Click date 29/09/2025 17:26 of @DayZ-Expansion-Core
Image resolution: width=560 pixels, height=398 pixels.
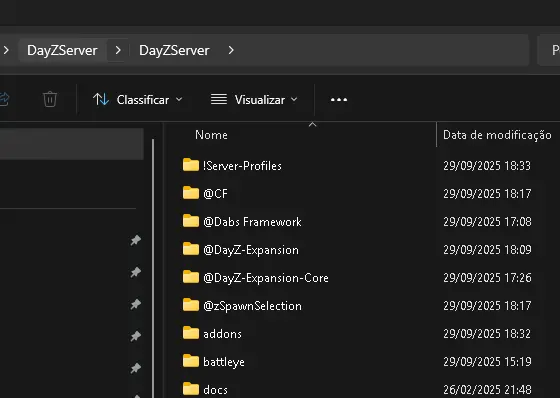click(487, 278)
